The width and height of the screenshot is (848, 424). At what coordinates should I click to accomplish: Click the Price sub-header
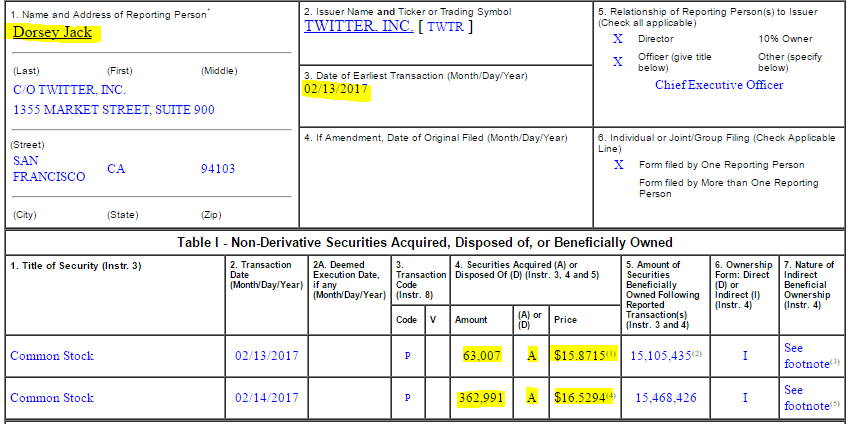click(x=565, y=320)
